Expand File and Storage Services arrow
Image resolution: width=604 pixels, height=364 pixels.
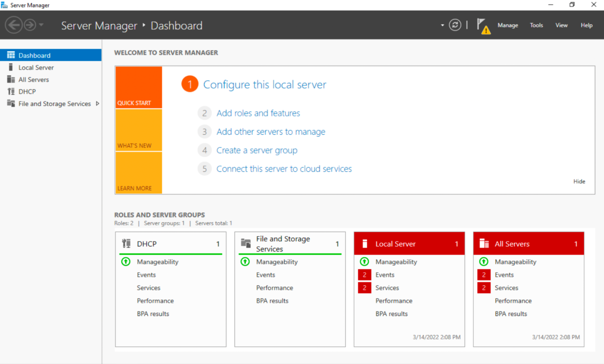(97, 104)
